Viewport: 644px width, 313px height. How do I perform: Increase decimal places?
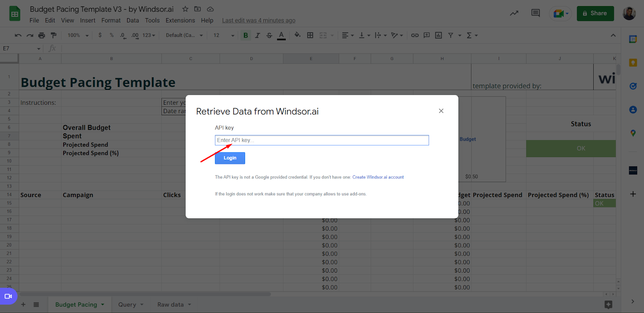(x=135, y=35)
